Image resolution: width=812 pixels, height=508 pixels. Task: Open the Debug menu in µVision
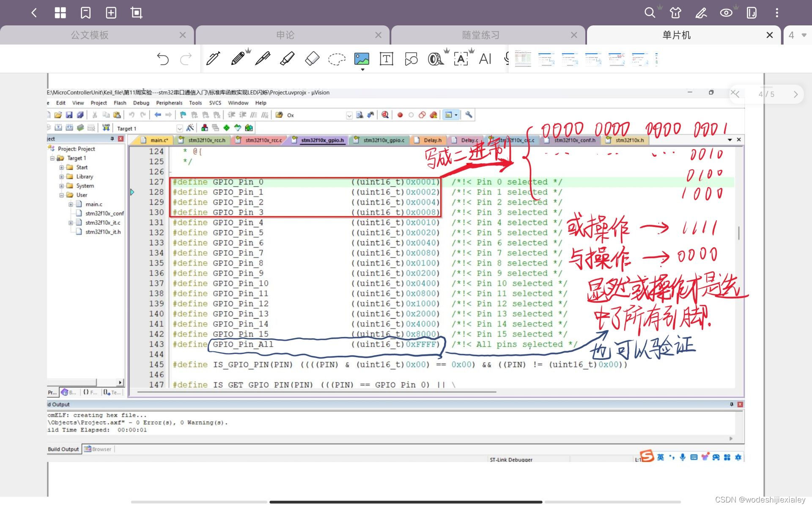pos(141,103)
